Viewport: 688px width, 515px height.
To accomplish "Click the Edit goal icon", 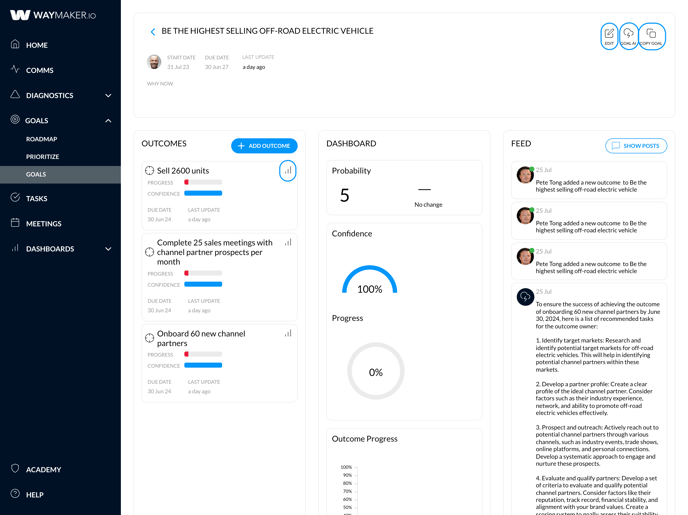I will point(609,36).
